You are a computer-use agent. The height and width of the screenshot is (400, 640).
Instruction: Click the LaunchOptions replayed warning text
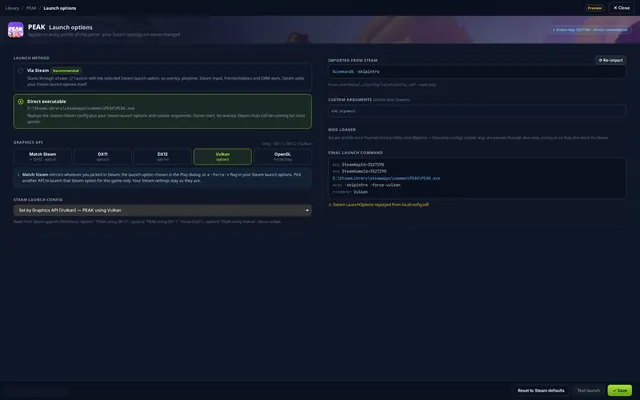point(378,204)
